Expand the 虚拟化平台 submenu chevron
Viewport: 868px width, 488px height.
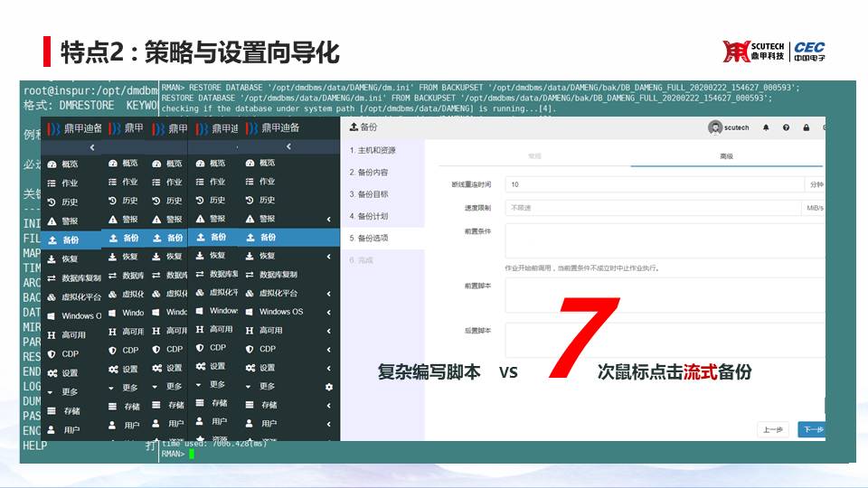click(x=329, y=294)
